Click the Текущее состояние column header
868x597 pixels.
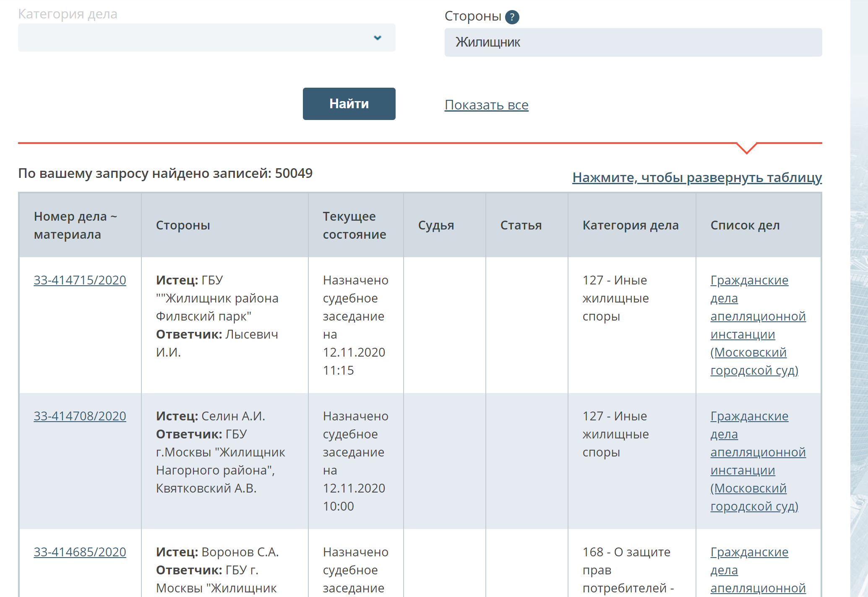click(356, 225)
